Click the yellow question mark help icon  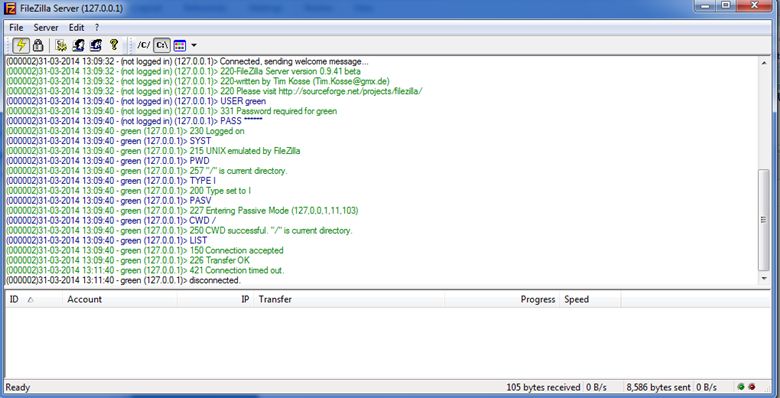pyautogui.click(x=114, y=45)
